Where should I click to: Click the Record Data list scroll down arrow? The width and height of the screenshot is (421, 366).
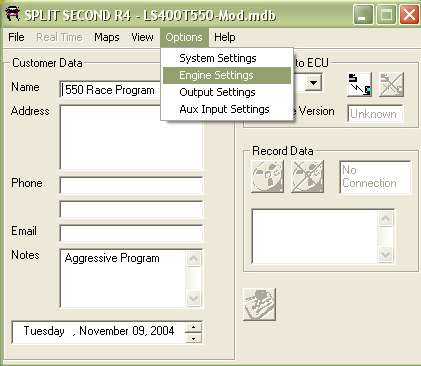tap(386, 255)
